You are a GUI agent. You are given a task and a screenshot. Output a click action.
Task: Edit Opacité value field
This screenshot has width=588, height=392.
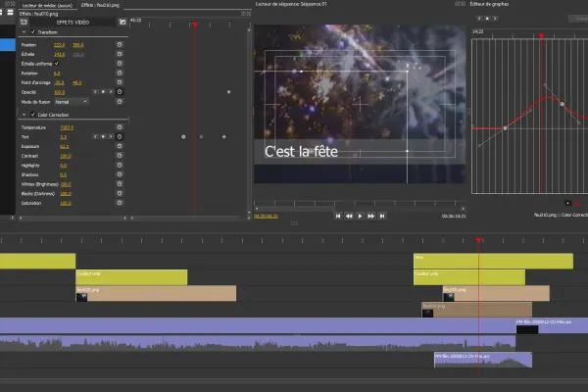59,92
